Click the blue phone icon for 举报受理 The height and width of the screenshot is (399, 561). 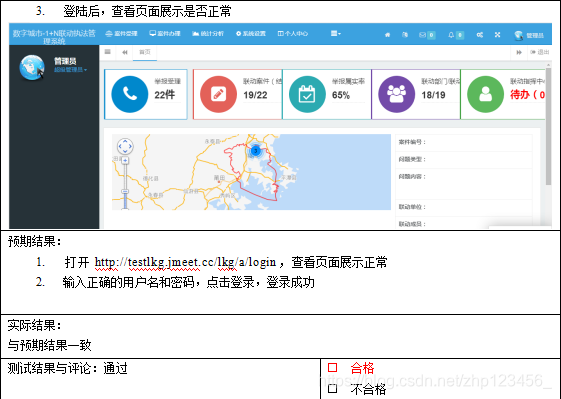pos(130,94)
